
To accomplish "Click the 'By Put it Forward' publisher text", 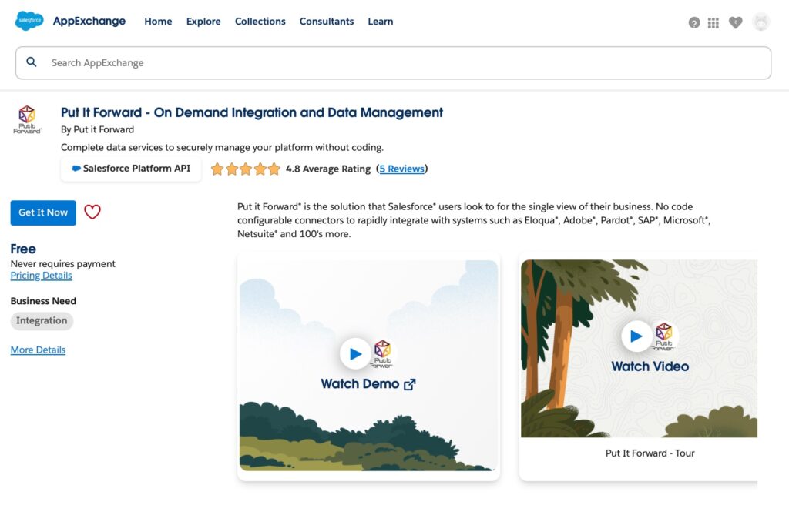I will pyautogui.click(x=98, y=130).
